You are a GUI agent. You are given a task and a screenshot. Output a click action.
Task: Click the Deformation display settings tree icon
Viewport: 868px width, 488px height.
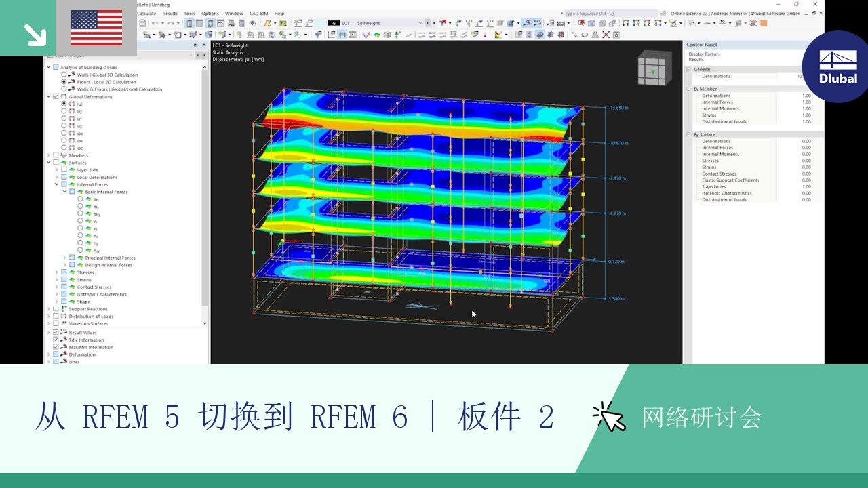click(64, 354)
